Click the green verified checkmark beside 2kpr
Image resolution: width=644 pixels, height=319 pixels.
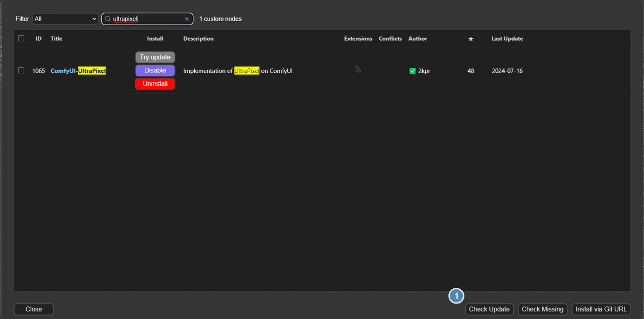pos(413,71)
